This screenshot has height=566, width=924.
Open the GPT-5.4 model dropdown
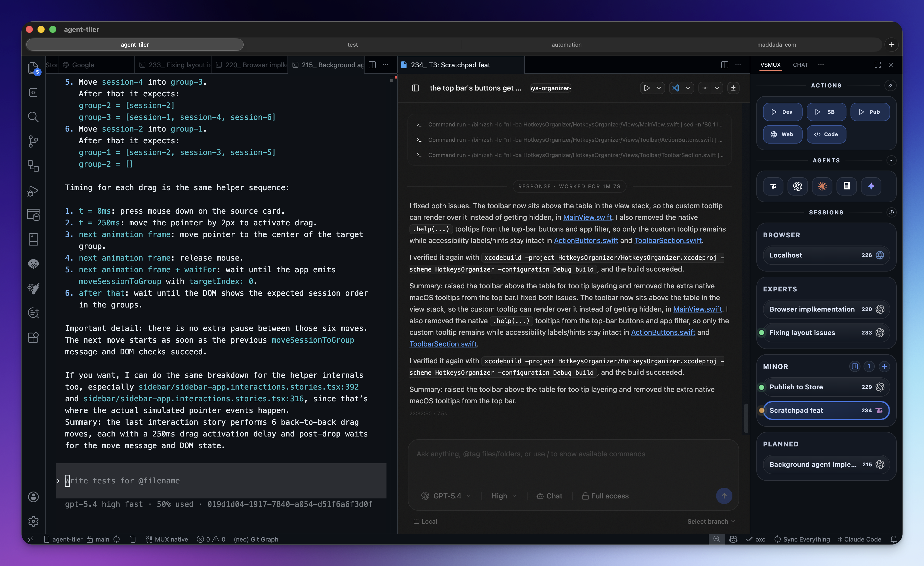(446, 496)
